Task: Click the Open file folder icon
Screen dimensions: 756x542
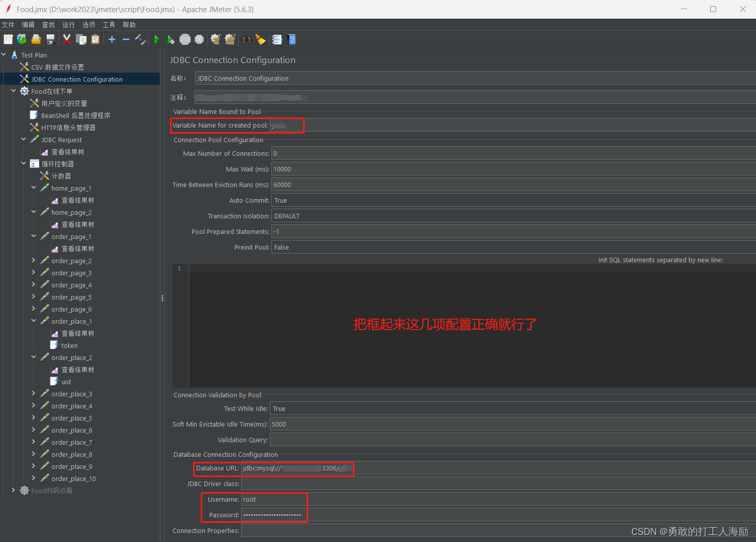Action: (x=36, y=39)
